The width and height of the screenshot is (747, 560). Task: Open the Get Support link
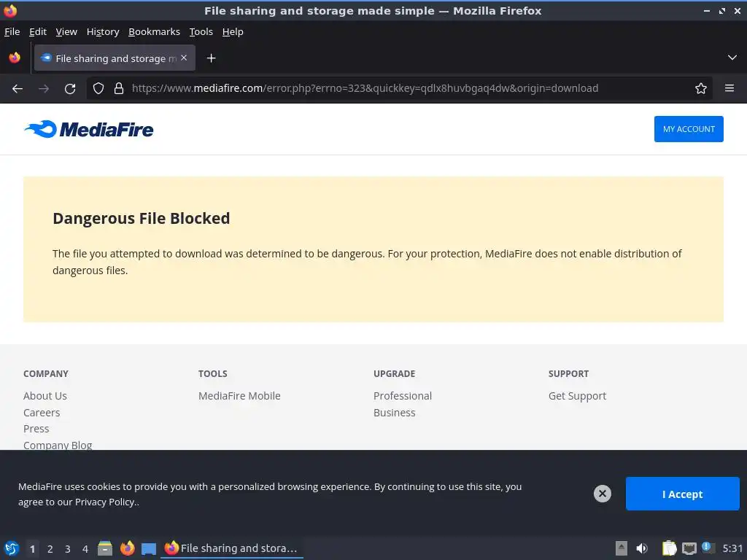click(x=577, y=396)
